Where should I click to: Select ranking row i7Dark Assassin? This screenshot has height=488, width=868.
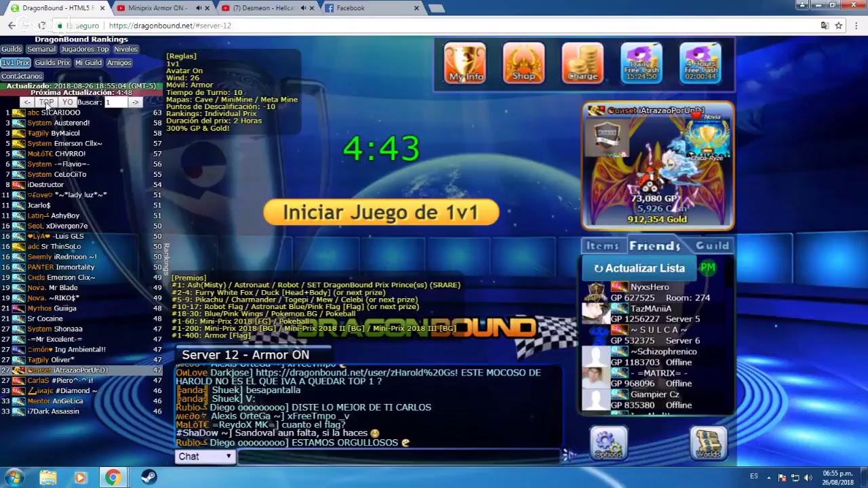tap(81, 411)
